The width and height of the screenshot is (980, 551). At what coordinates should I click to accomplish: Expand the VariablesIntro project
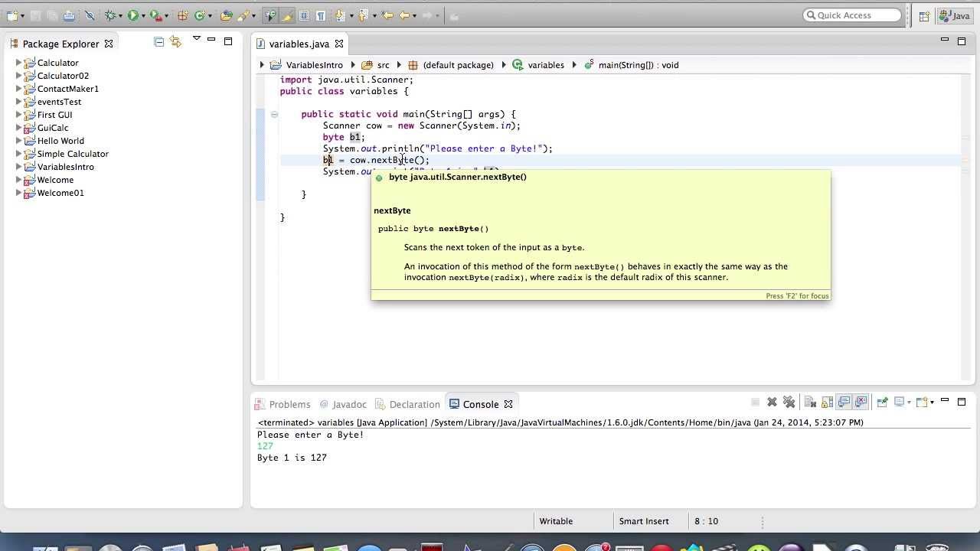click(19, 167)
